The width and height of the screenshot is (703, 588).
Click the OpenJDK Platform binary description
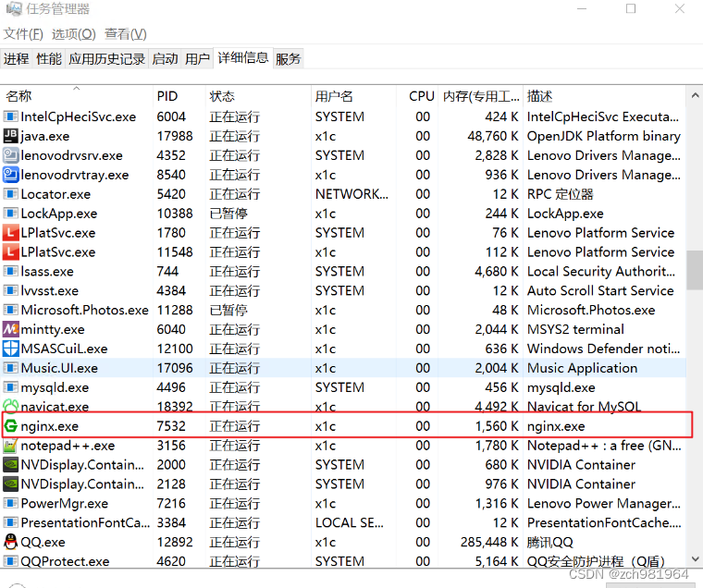click(604, 136)
